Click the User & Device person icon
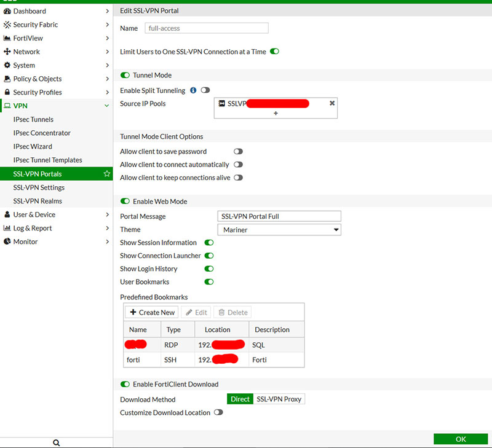This screenshot has height=448, width=492. [x=7, y=214]
